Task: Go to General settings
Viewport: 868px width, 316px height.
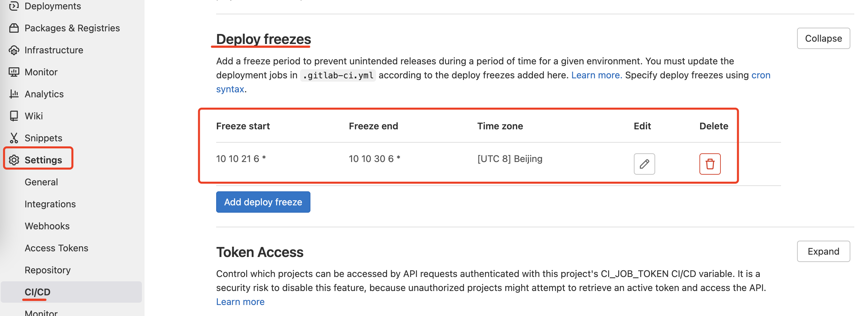Action: (41, 182)
